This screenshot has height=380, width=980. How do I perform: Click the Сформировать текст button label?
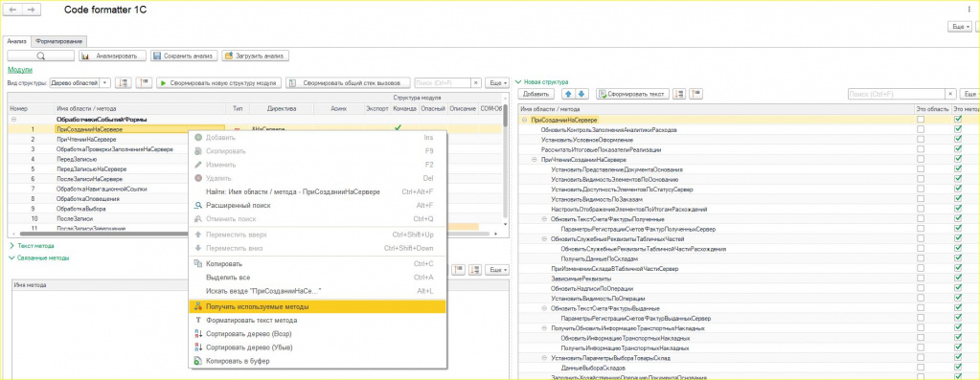[637, 94]
